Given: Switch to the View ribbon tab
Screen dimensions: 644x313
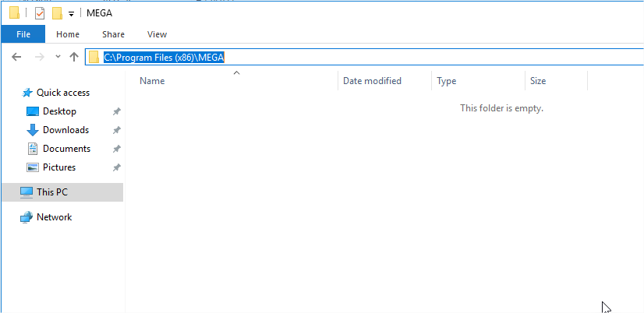Looking at the screenshot, I should (157, 34).
